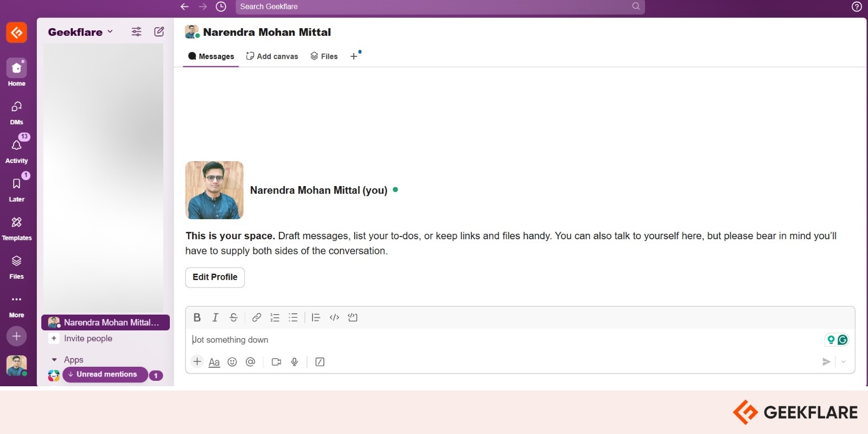The width and height of the screenshot is (868, 434).
Task: Open the Templates section
Action: click(17, 228)
